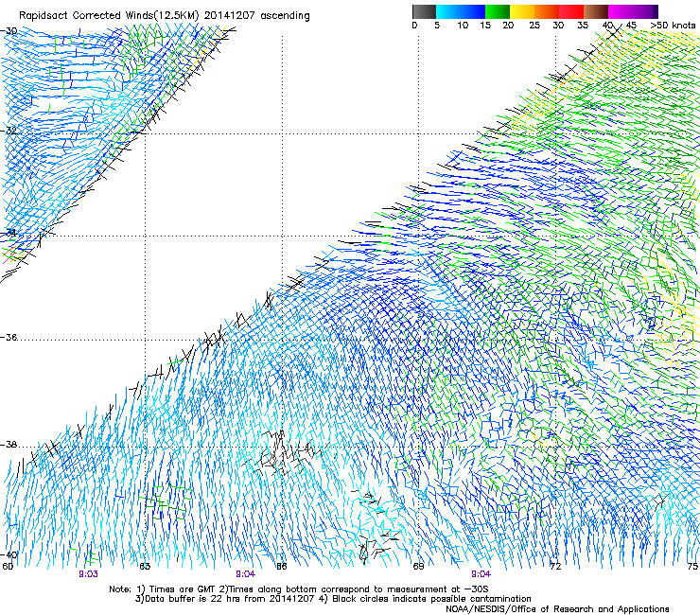Click the '-40' latitude label
Viewport: 700px width, 615px height.
9,554
